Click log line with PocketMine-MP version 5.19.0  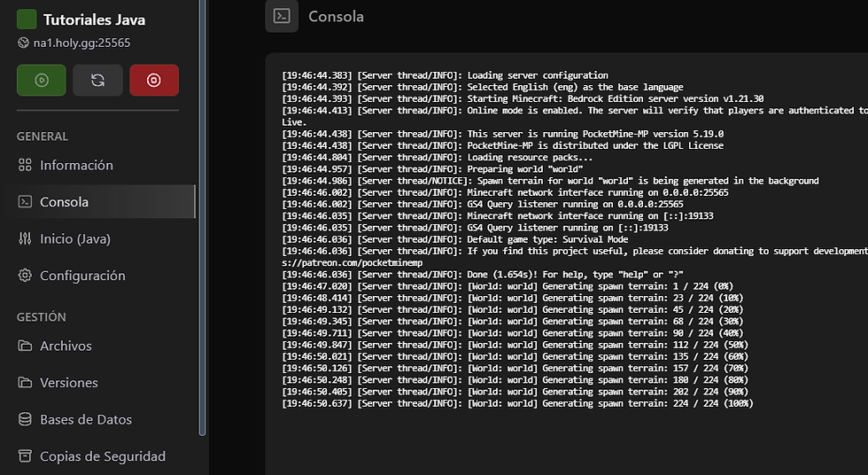pyautogui.click(x=503, y=134)
